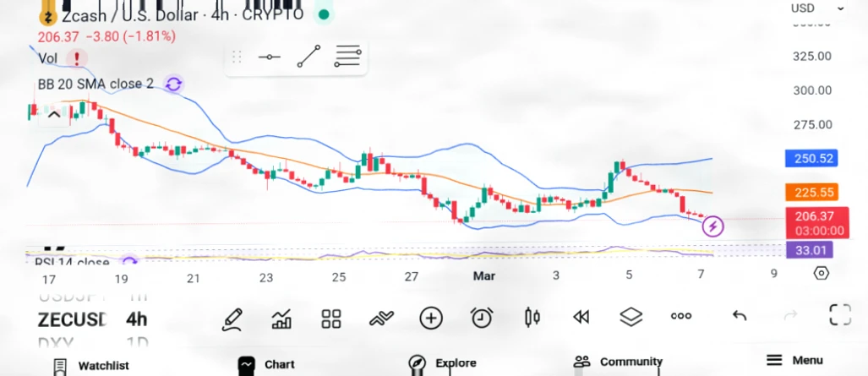The width and height of the screenshot is (868, 376).
Task: Open the layout grid templates icon
Action: (x=331, y=319)
